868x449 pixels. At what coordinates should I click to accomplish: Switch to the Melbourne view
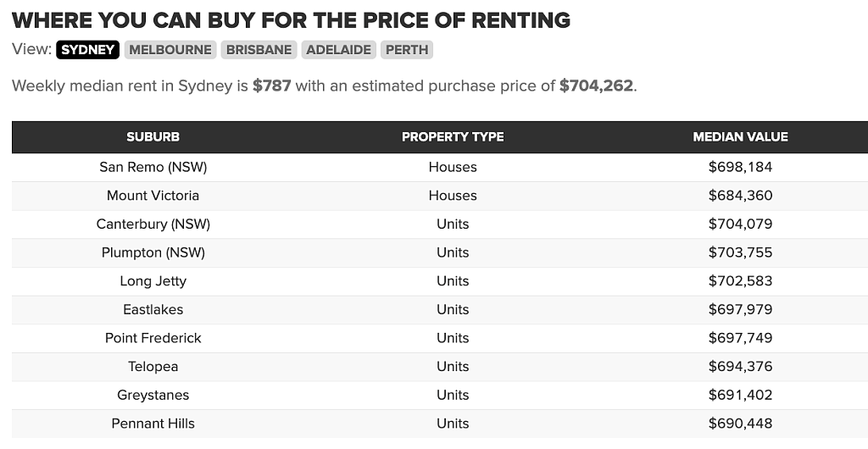tap(170, 50)
